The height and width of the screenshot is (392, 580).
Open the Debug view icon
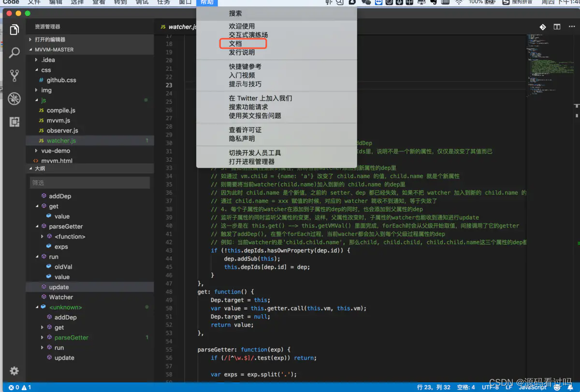(14, 98)
